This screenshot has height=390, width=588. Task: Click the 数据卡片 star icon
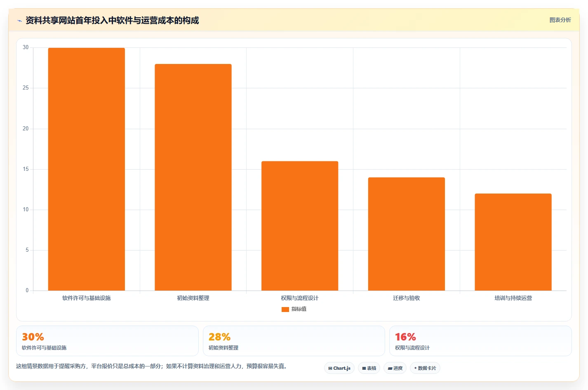[415, 368]
